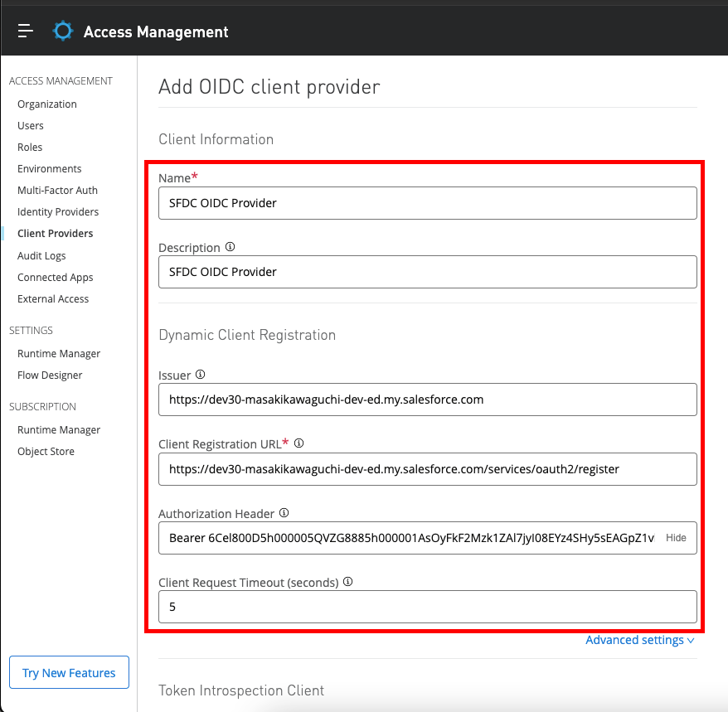The height and width of the screenshot is (712, 728).
Task: Open the hamburger navigation menu
Action: 26,31
